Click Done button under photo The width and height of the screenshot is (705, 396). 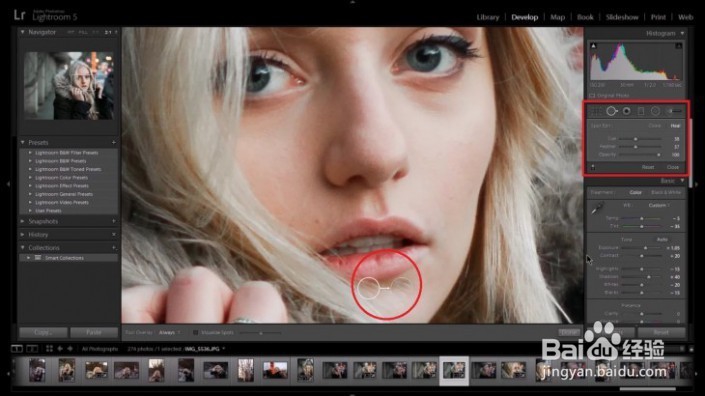point(569,332)
